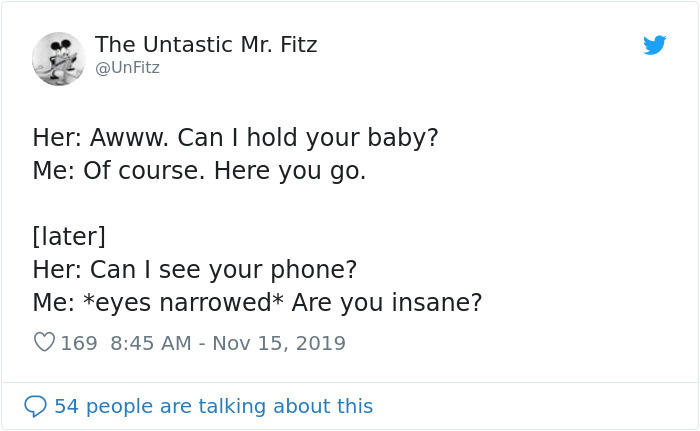Viewport: 700px width, 431px height.
Task: Like the tweet with the heart icon
Action: point(44,343)
